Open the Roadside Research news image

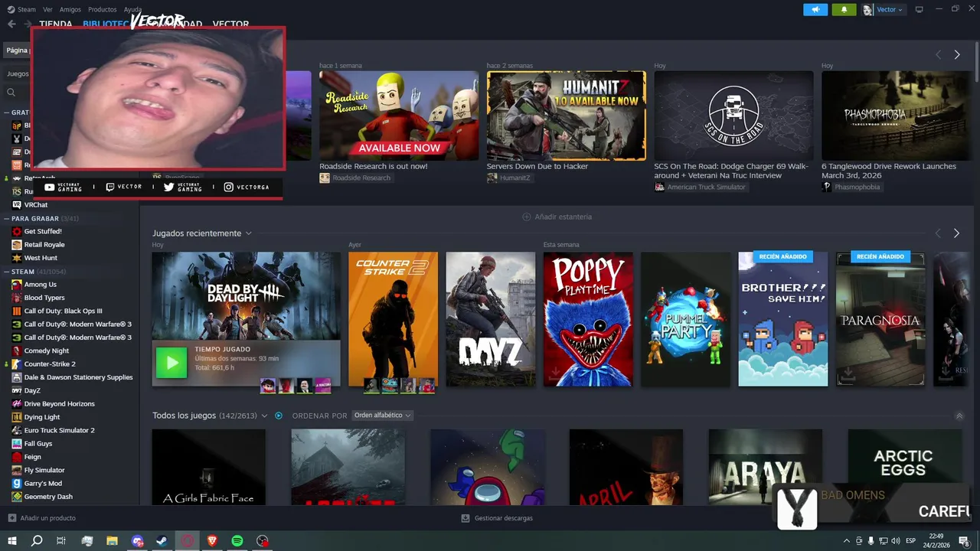click(399, 116)
